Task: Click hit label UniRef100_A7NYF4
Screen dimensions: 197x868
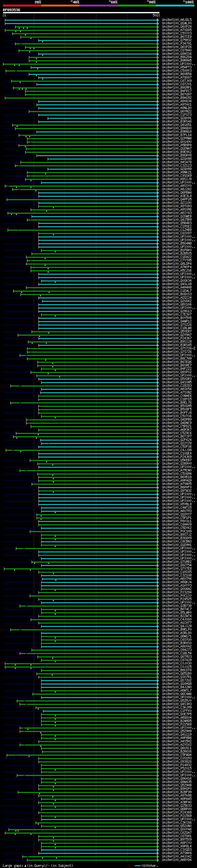Action: point(177,267)
